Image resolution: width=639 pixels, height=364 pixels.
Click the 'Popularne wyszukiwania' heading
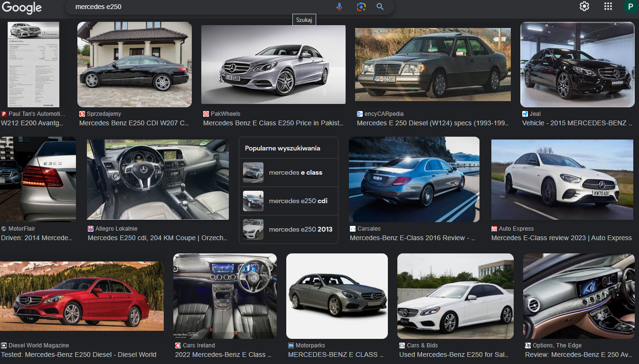click(x=282, y=149)
